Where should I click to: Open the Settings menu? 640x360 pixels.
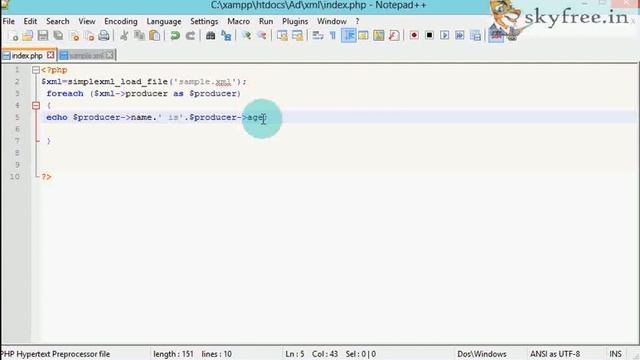coord(204,21)
